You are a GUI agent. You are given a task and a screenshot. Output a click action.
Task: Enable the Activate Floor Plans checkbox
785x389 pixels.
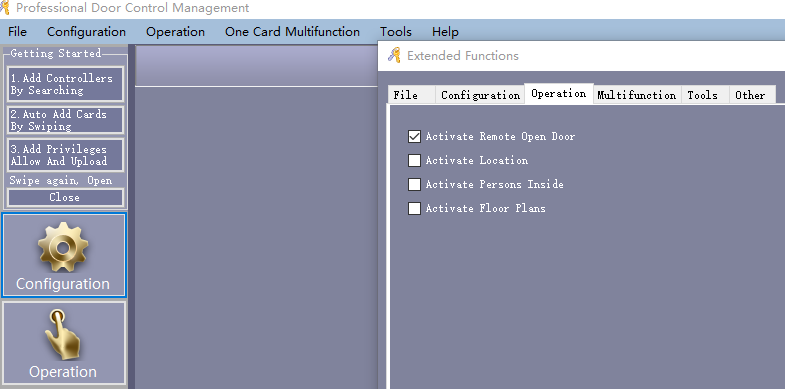(414, 208)
